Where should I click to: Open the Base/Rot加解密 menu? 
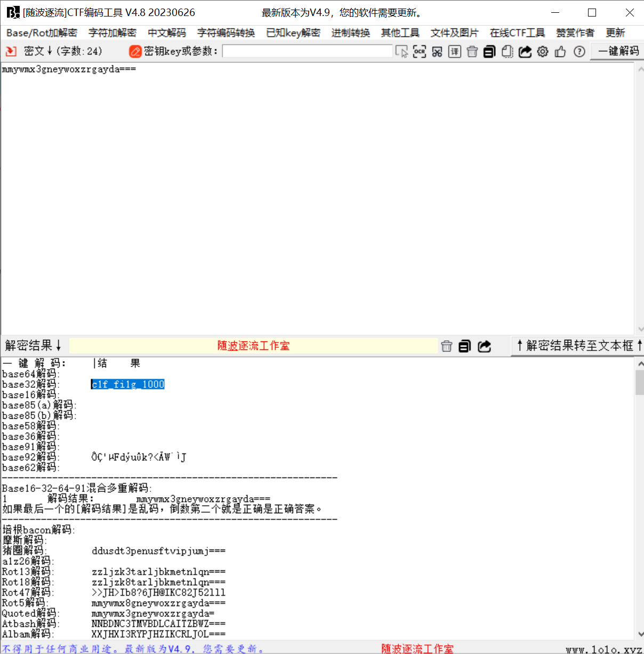[42, 33]
